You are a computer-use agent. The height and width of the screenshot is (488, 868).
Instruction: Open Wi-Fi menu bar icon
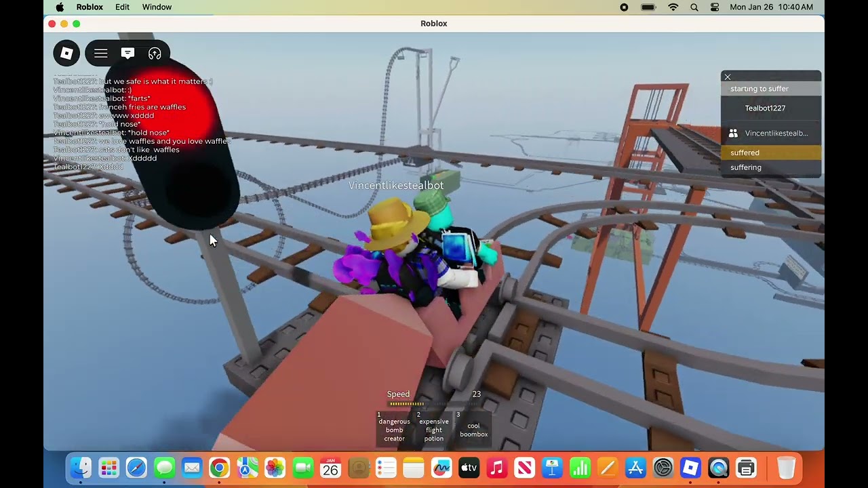pos(673,7)
